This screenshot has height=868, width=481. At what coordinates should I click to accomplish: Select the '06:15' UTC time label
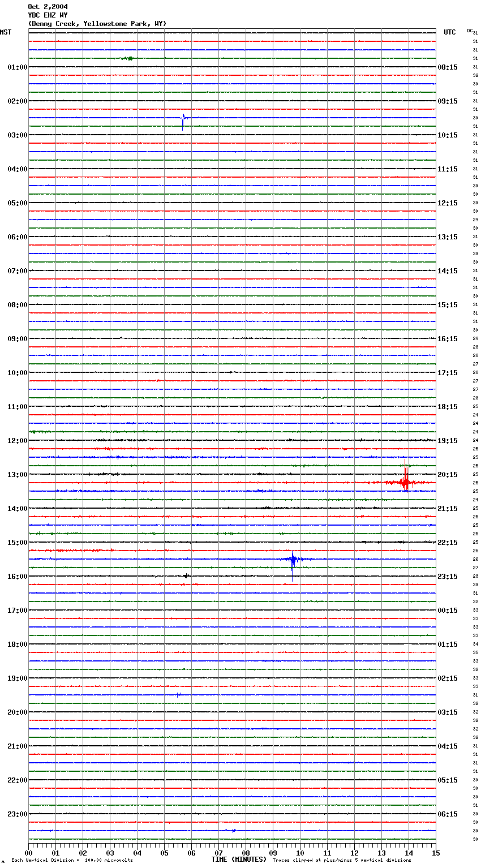pos(448,814)
